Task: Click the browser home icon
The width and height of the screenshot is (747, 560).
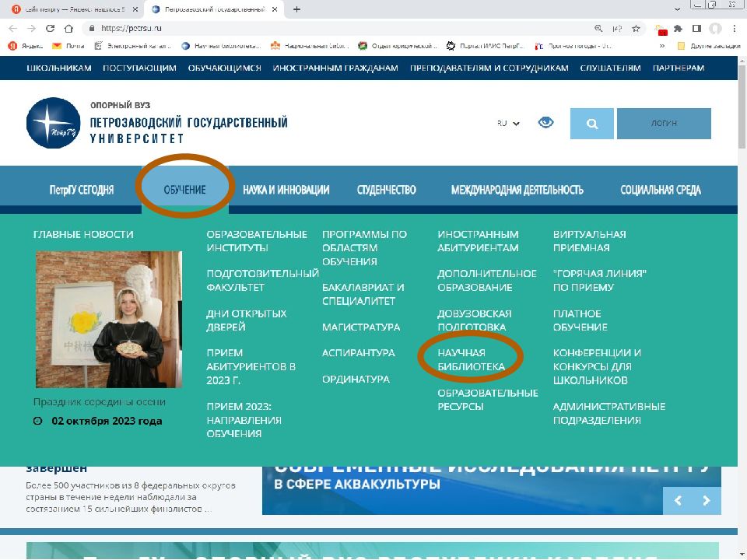Action: click(68, 28)
